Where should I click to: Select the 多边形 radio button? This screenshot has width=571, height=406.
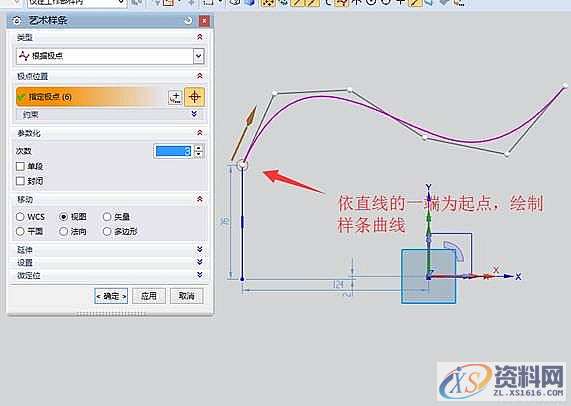[107, 231]
